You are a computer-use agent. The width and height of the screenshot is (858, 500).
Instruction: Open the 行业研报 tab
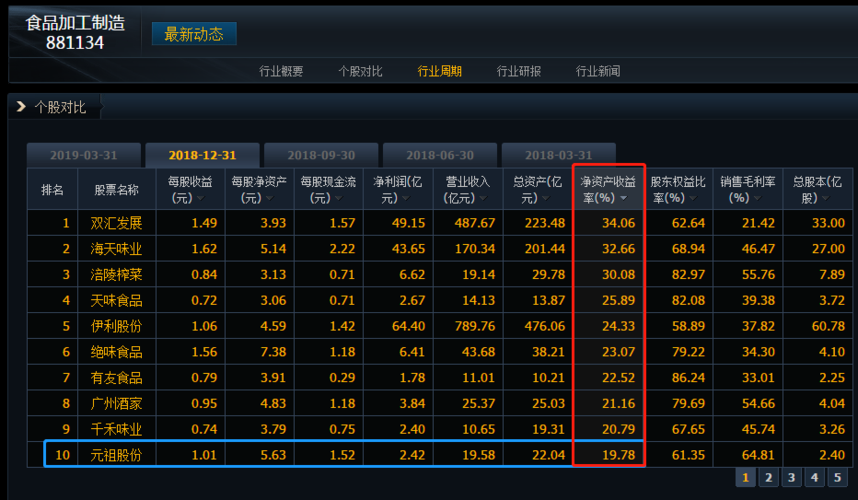coord(519,71)
